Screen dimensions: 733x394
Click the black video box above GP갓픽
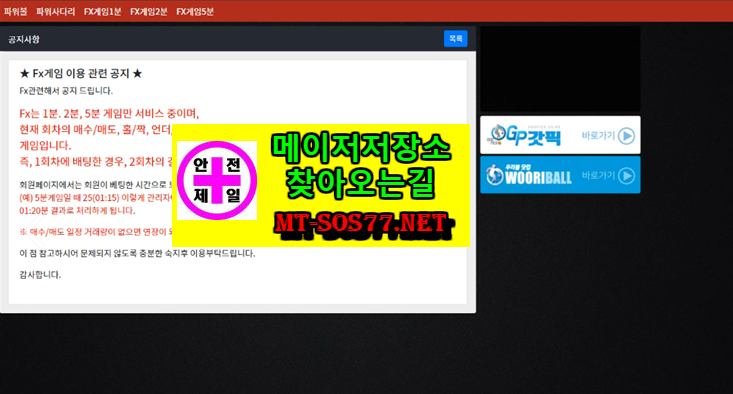coord(560,69)
